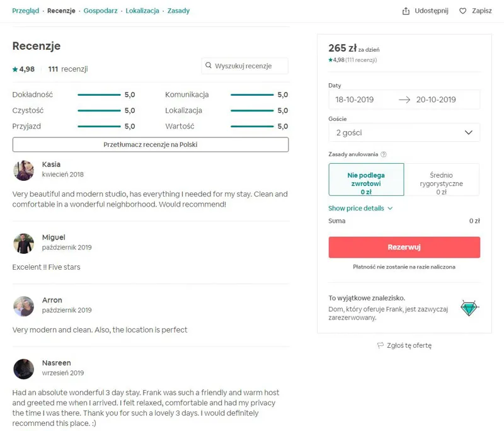Click the arrow between the check-in and check-out dates

(x=403, y=100)
